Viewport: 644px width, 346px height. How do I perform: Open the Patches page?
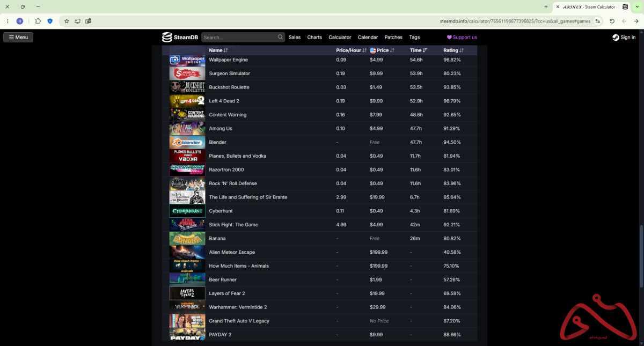point(393,38)
